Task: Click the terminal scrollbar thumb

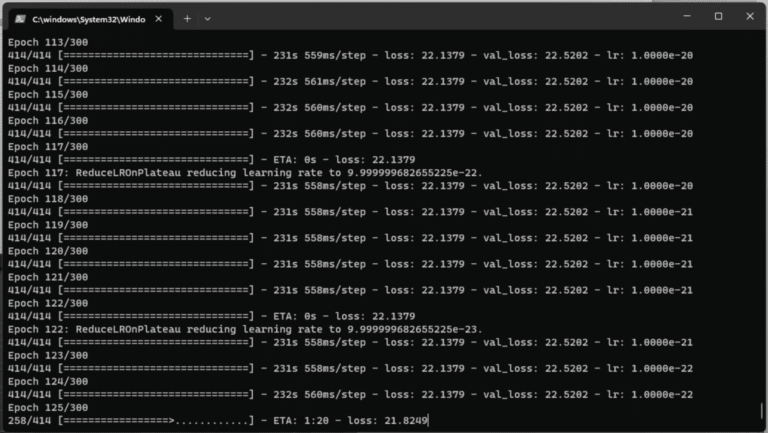Action: pos(762,410)
